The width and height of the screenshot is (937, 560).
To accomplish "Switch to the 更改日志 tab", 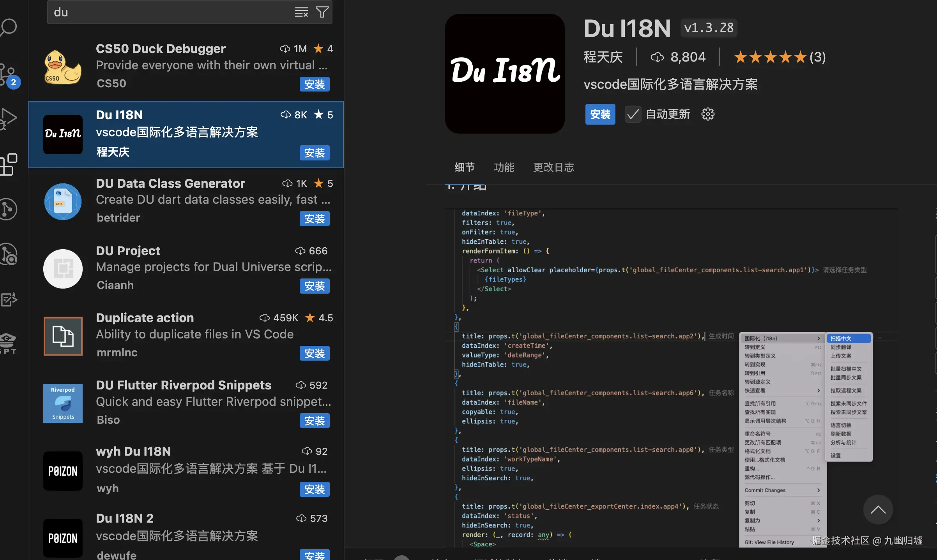I will coord(553,167).
